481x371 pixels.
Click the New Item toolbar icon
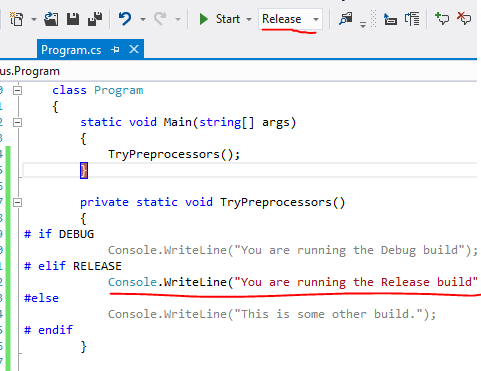(16, 19)
